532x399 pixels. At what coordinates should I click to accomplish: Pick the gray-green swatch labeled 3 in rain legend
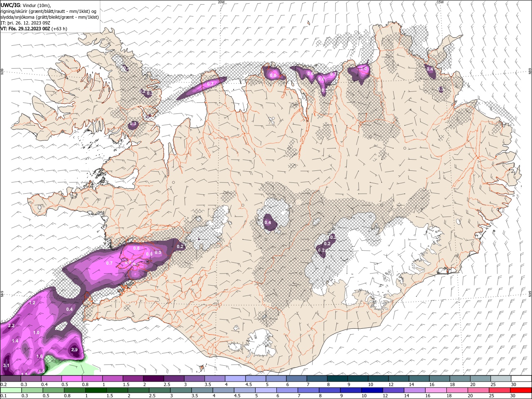click(x=180, y=390)
